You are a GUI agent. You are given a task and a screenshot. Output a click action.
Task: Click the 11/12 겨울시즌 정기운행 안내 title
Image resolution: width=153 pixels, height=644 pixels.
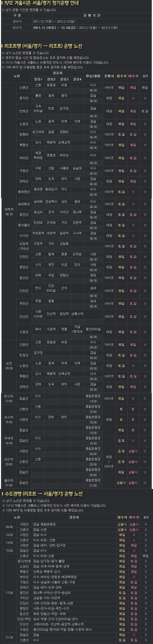click(x=41, y=3)
